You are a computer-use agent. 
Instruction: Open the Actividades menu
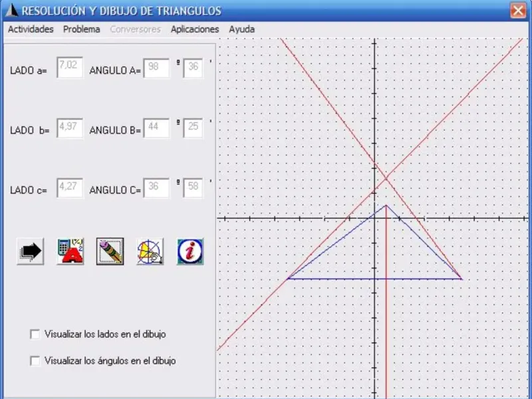[31, 29]
